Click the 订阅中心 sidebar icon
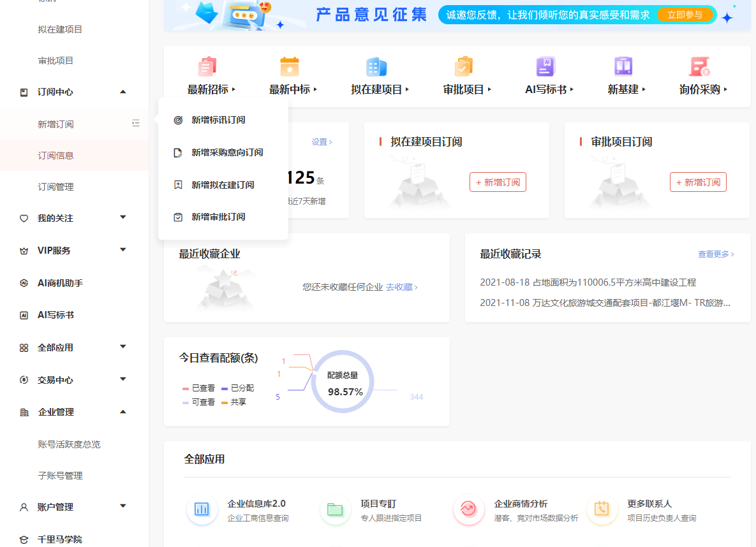This screenshot has width=756, height=547. click(x=24, y=92)
